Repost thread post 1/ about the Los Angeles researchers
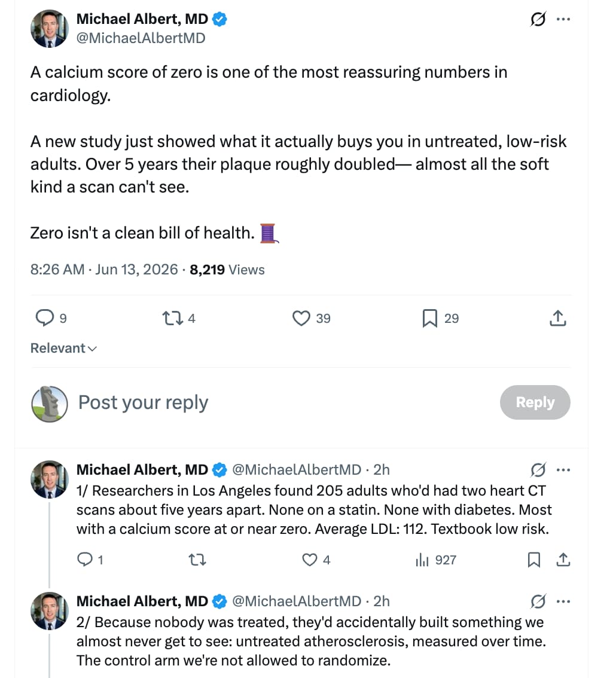Screen dimensions: 616x678 pos(198,560)
